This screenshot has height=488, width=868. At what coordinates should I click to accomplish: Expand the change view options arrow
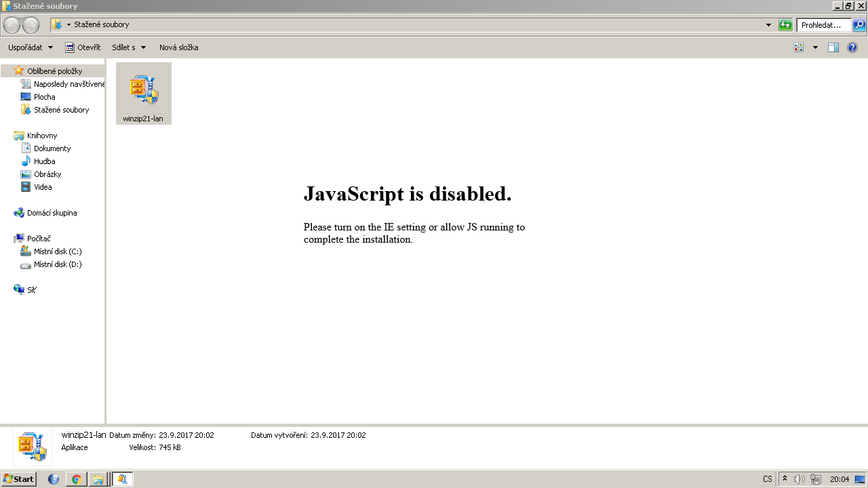click(815, 47)
